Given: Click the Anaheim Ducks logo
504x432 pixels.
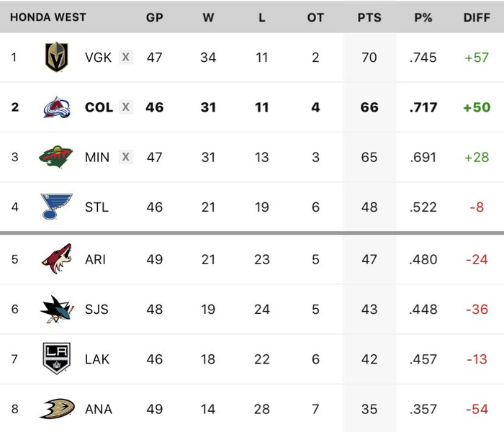Looking at the screenshot, I should (56, 409).
